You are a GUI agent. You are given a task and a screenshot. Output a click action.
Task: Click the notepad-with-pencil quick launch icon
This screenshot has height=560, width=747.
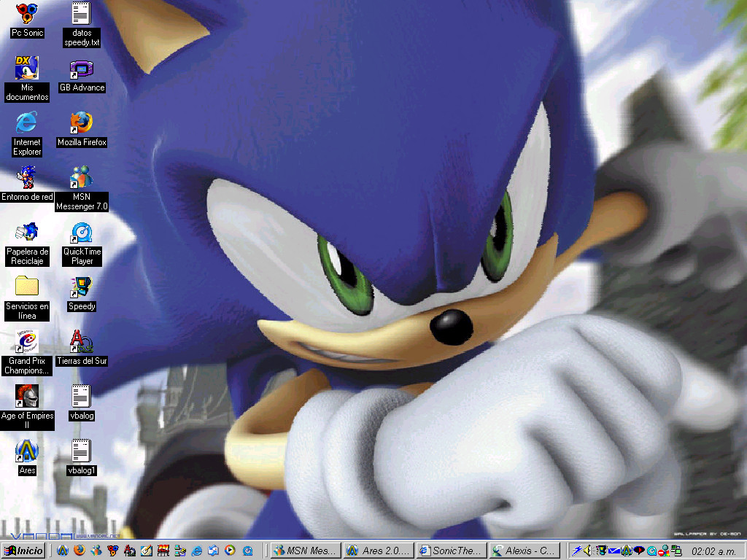pos(146,551)
